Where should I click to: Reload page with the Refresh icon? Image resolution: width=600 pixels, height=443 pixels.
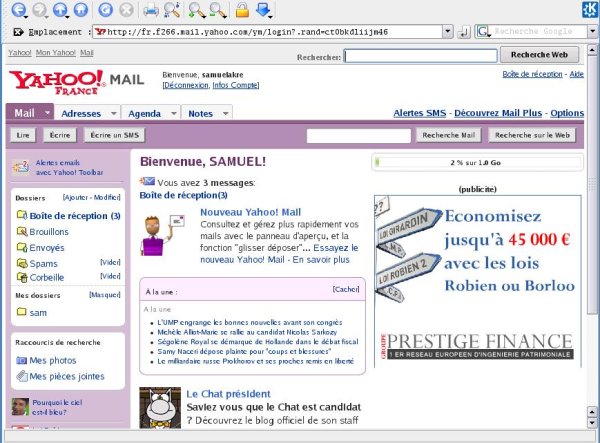pos(105,10)
